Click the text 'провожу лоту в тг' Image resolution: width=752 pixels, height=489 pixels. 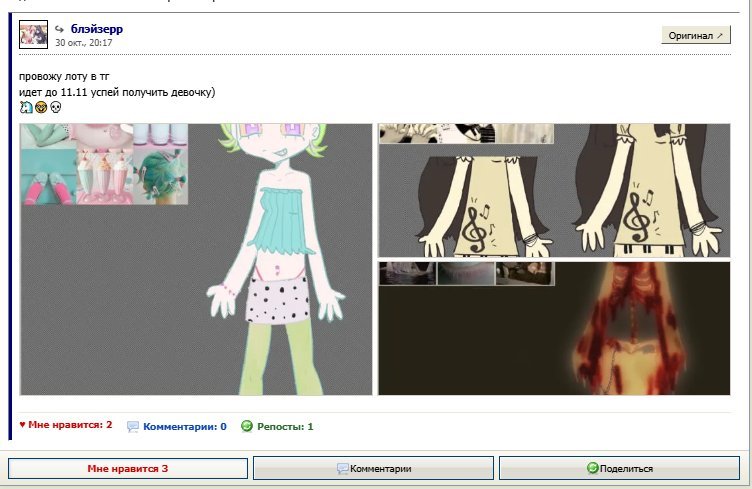pos(64,76)
